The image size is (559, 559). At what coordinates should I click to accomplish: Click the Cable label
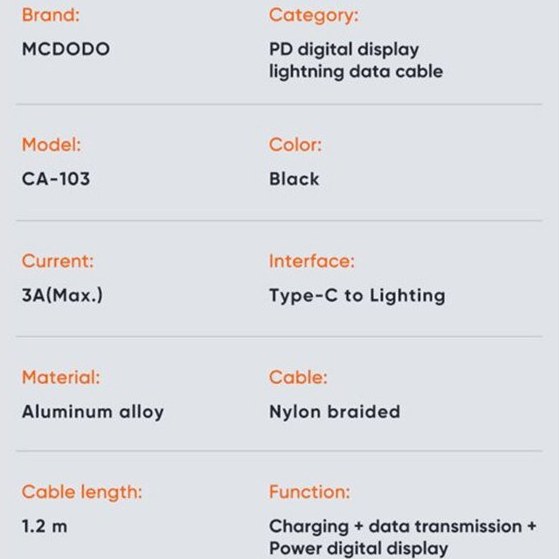pyautogui.click(x=298, y=377)
